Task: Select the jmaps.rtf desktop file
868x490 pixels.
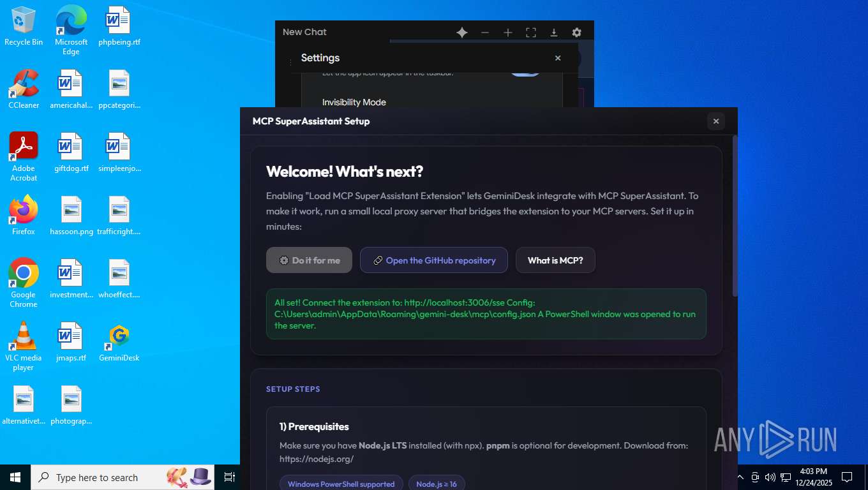Action: (x=71, y=342)
